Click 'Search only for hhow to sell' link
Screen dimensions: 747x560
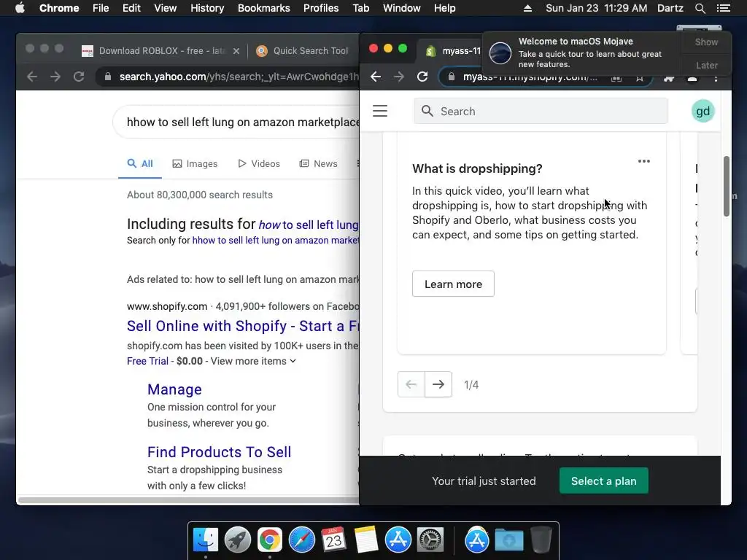(x=275, y=240)
